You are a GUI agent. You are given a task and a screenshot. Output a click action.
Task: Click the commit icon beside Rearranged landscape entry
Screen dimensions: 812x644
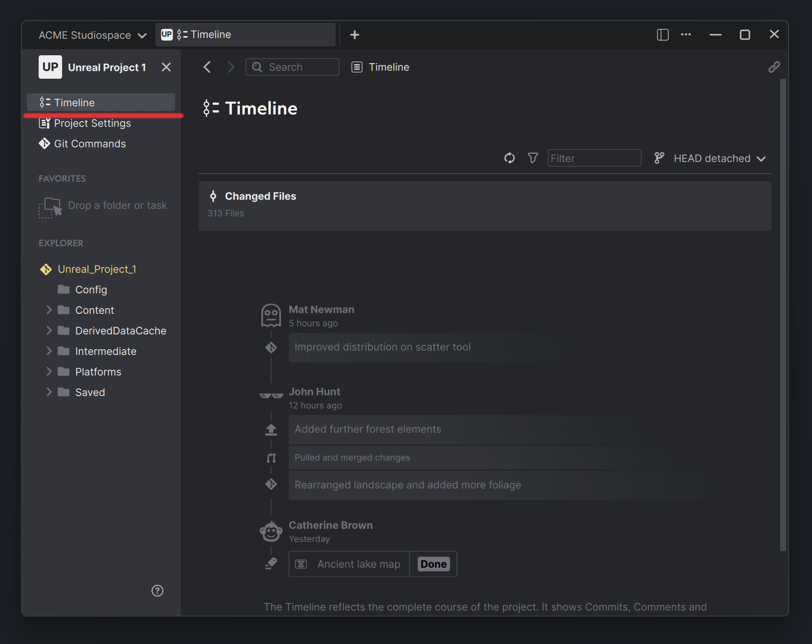coord(271,484)
